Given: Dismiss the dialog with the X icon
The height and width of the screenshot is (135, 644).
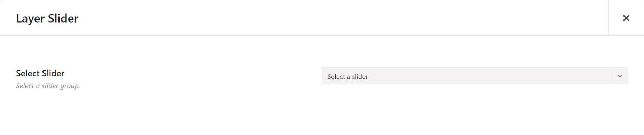Looking at the screenshot, I should click(626, 18).
